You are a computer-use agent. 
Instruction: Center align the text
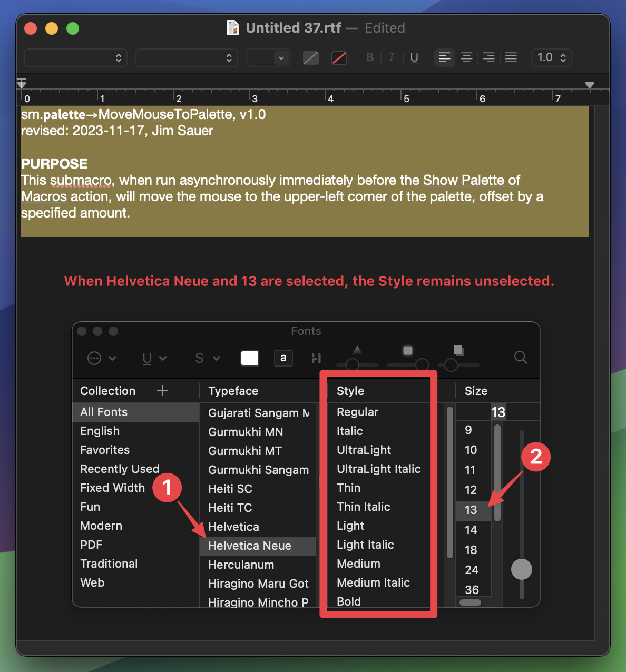[x=467, y=57]
